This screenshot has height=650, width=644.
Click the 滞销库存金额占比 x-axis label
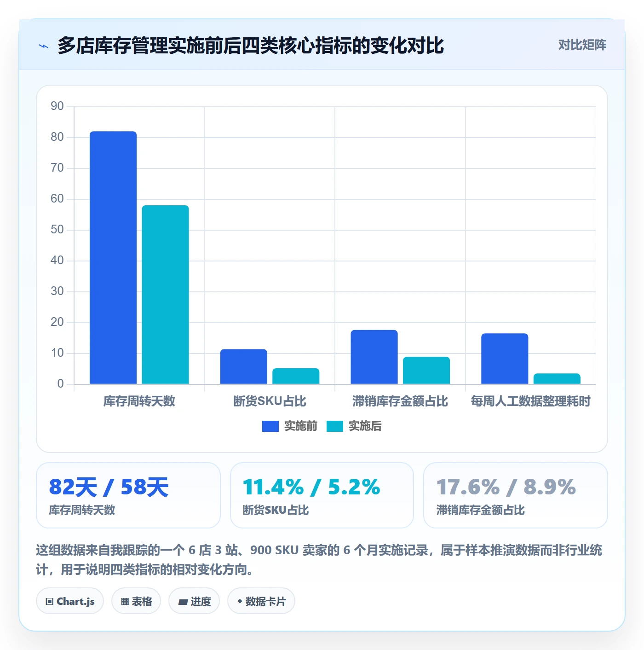click(x=400, y=401)
